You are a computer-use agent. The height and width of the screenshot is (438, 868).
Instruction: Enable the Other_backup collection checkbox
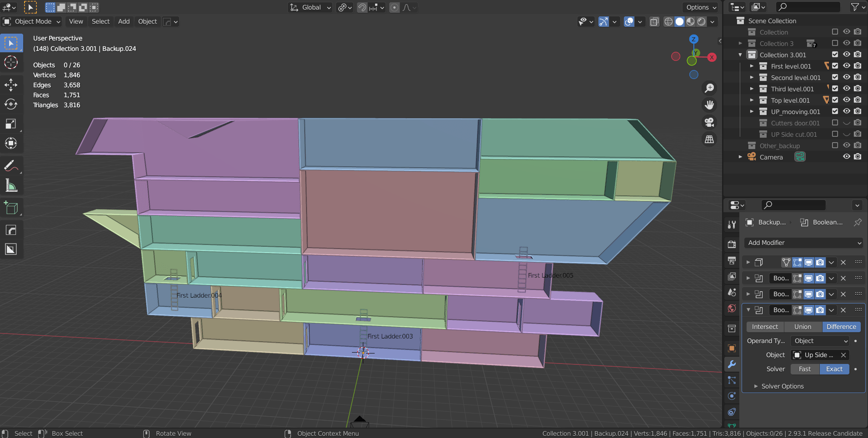tap(835, 145)
